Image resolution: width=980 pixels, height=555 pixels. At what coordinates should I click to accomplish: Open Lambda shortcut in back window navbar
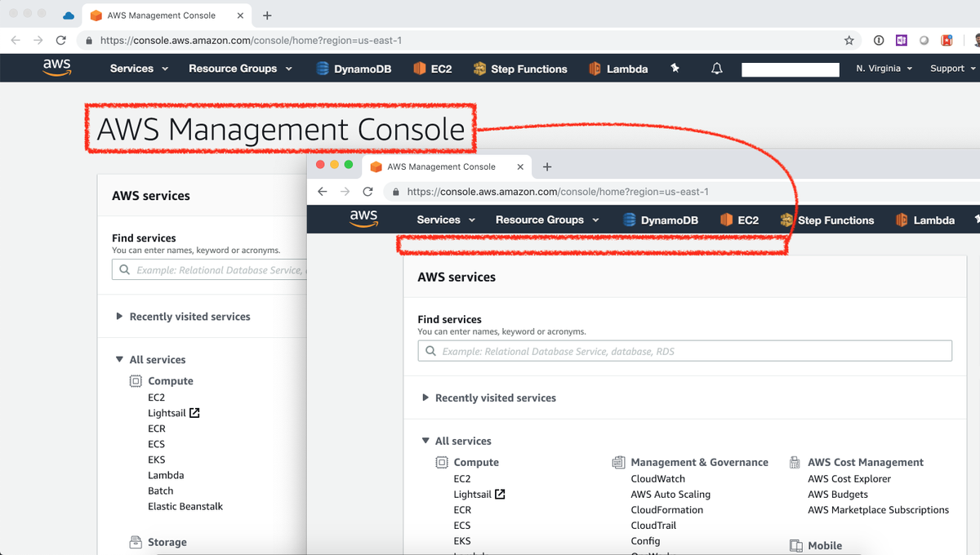pos(618,69)
